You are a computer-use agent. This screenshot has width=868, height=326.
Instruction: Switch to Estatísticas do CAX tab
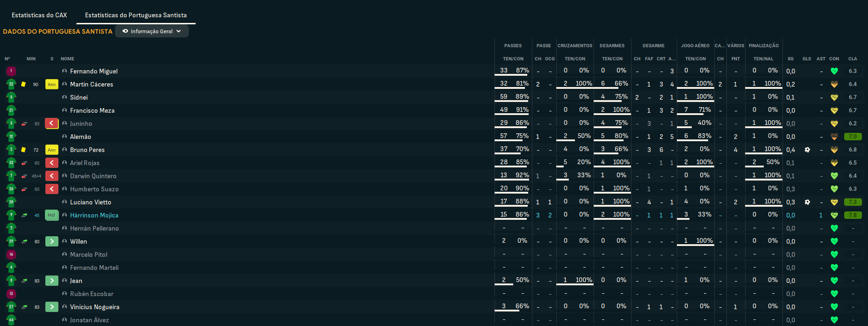tap(39, 15)
